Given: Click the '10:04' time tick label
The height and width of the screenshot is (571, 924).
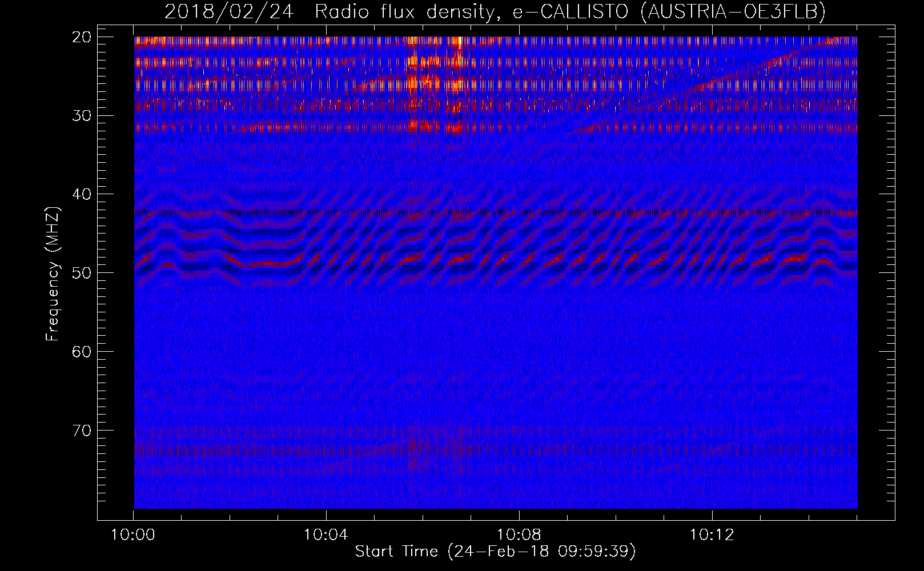Looking at the screenshot, I should click(326, 535).
